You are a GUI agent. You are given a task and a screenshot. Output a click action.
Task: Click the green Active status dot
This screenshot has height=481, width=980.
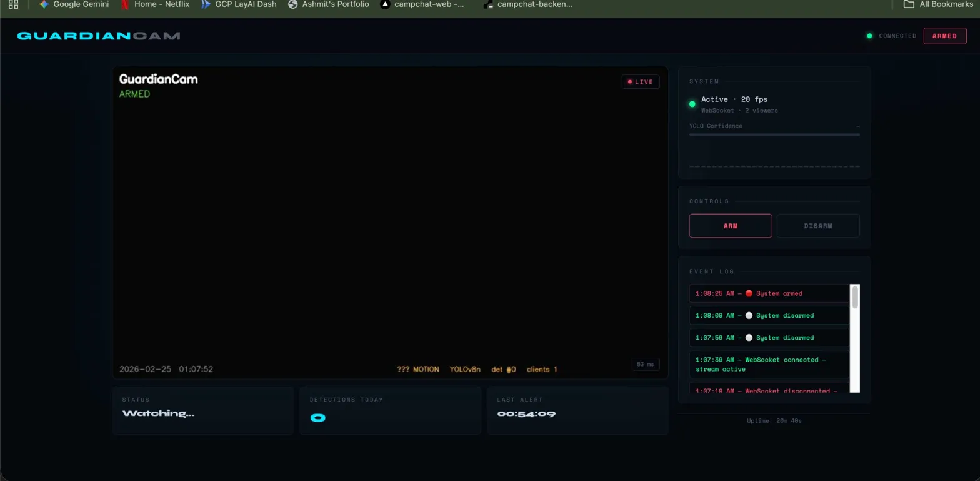692,104
